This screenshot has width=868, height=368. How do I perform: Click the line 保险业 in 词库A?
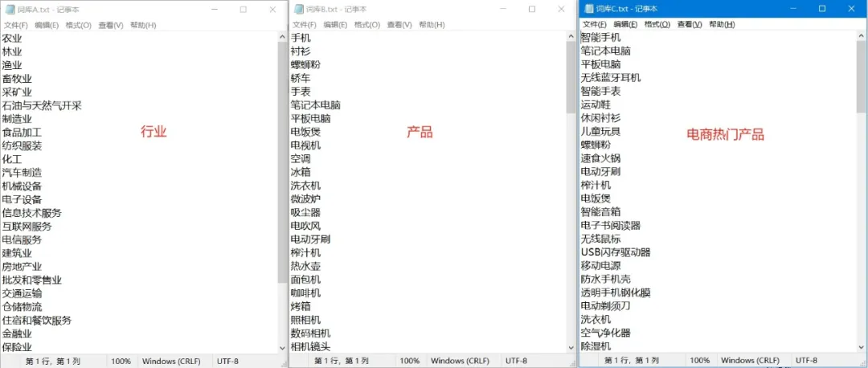pos(17,347)
